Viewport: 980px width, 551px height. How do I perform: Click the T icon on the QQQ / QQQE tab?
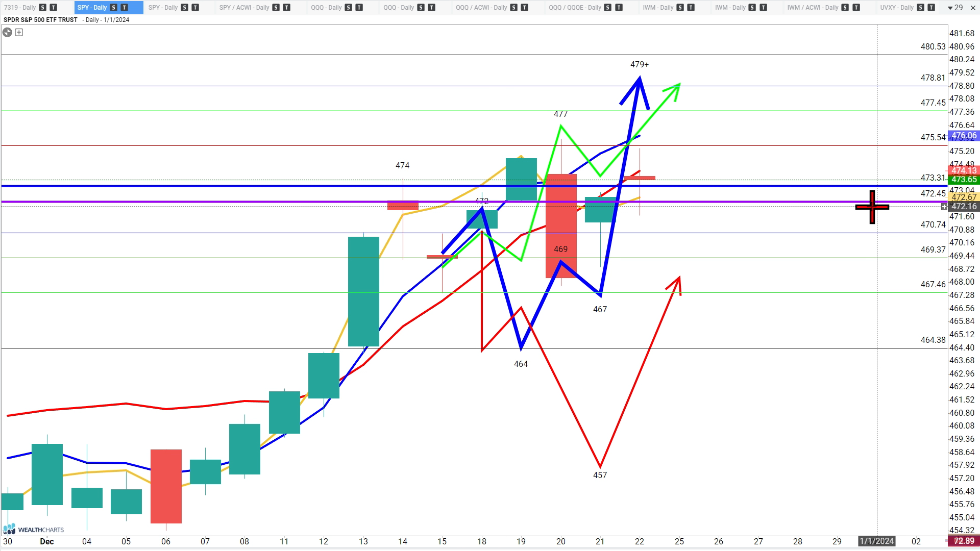(619, 8)
